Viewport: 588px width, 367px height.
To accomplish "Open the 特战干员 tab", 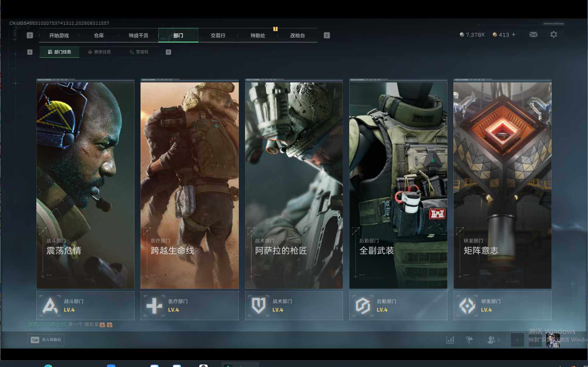I will 138,35.
